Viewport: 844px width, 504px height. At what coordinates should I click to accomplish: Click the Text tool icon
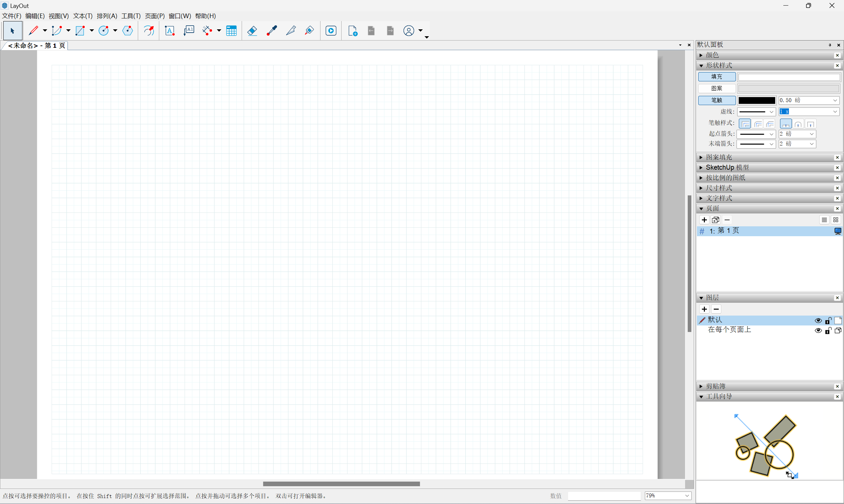point(169,31)
